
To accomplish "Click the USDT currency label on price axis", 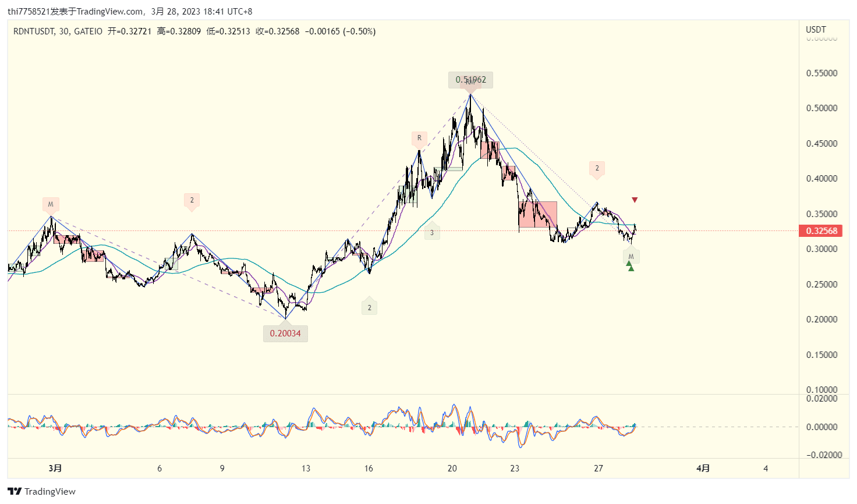I will pyautogui.click(x=816, y=30).
